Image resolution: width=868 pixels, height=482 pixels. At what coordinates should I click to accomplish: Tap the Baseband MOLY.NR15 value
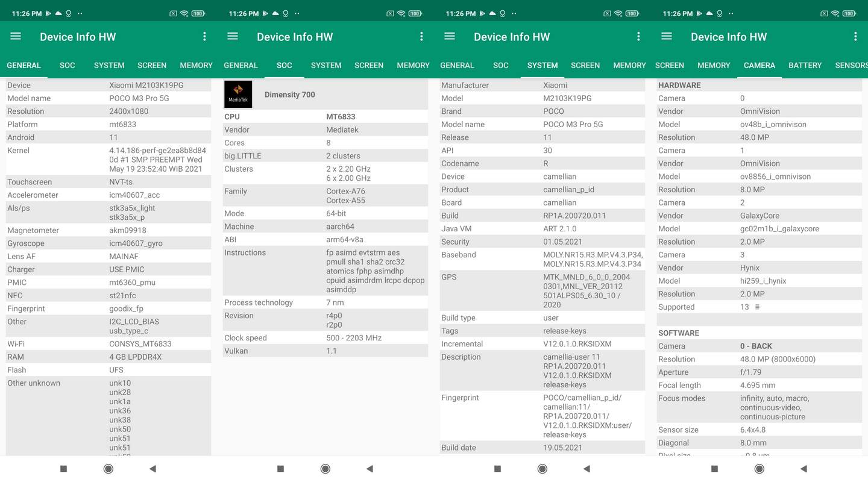tap(593, 260)
